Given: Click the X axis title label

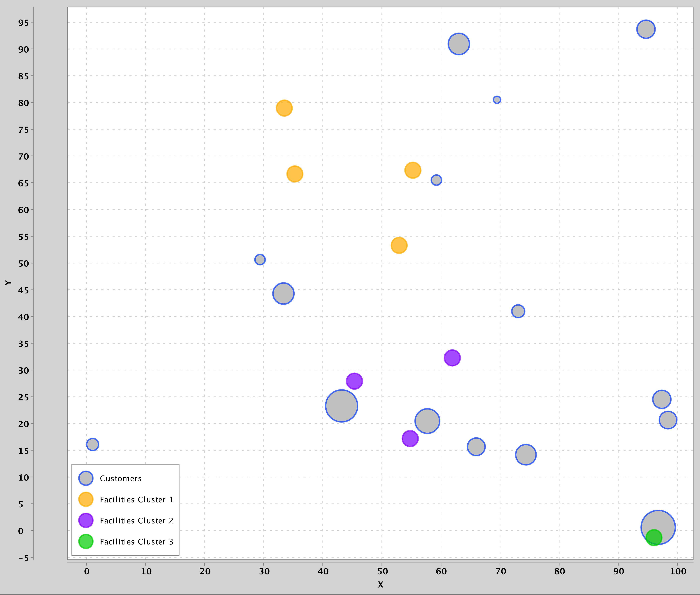Looking at the screenshot, I should 380,585.
